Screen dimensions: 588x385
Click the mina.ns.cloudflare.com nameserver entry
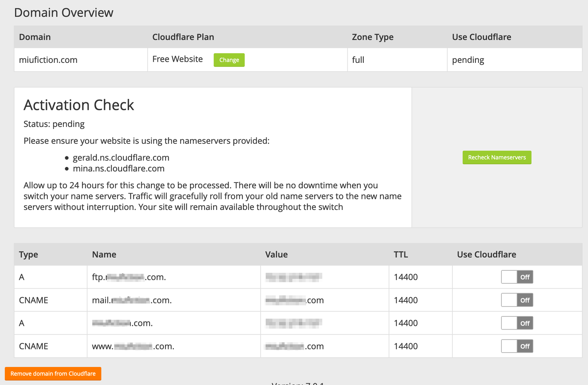118,169
